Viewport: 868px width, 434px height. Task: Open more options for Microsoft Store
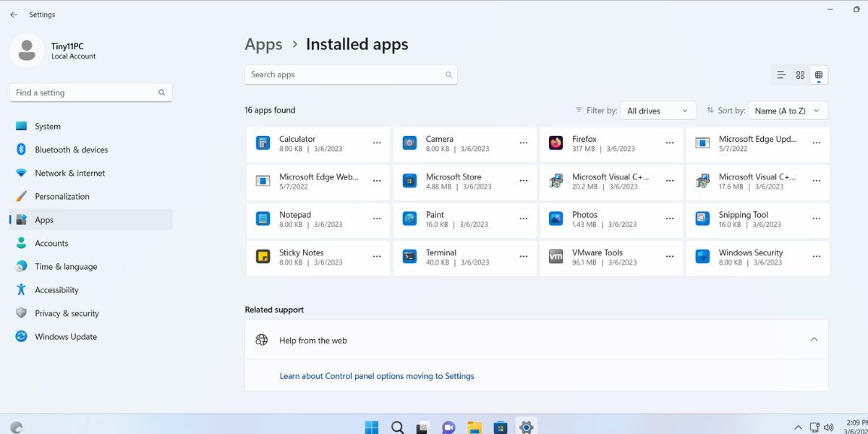click(524, 181)
